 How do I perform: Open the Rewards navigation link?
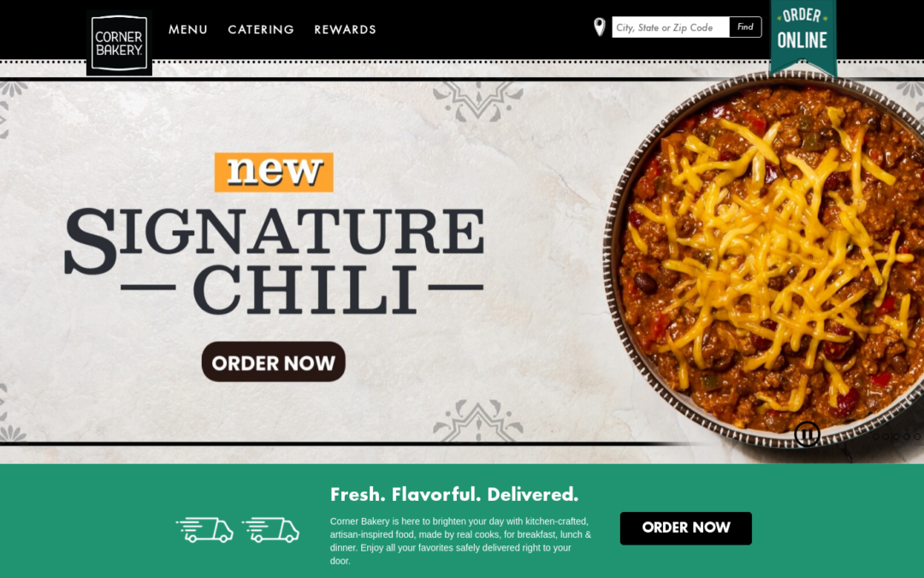point(346,29)
